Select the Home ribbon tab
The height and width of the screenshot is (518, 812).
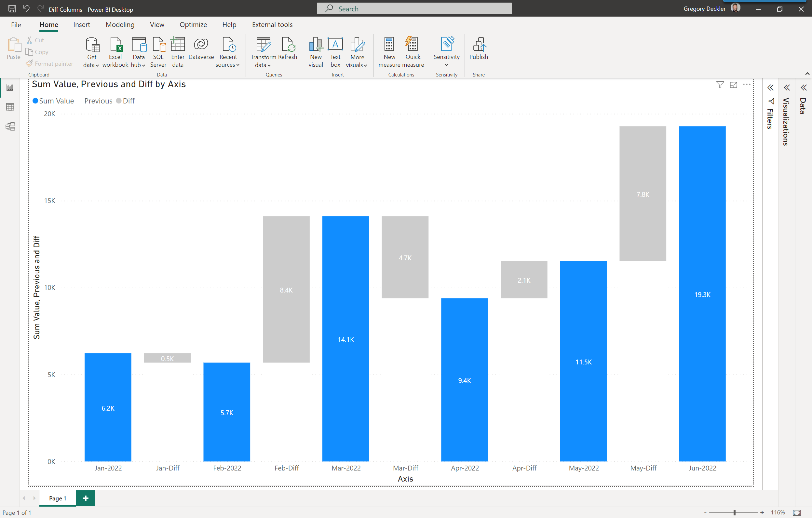click(x=49, y=25)
